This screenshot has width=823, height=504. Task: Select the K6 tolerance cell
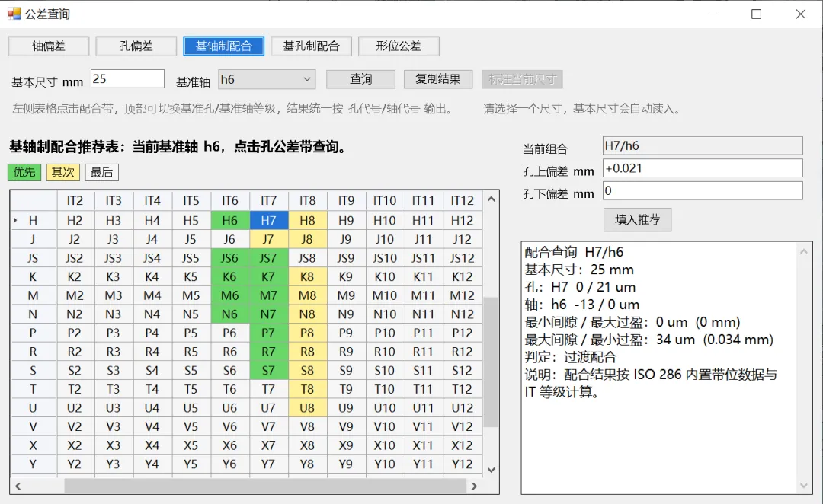pyautogui.click(x=230, y=277)
